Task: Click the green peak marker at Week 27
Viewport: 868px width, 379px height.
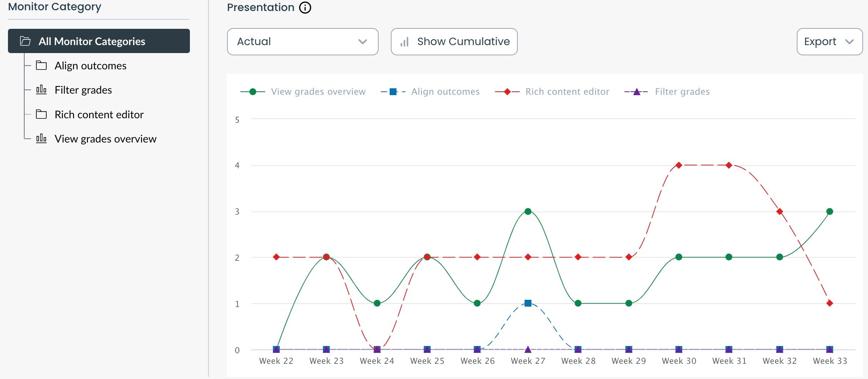Action: click(x=527, y=211)
